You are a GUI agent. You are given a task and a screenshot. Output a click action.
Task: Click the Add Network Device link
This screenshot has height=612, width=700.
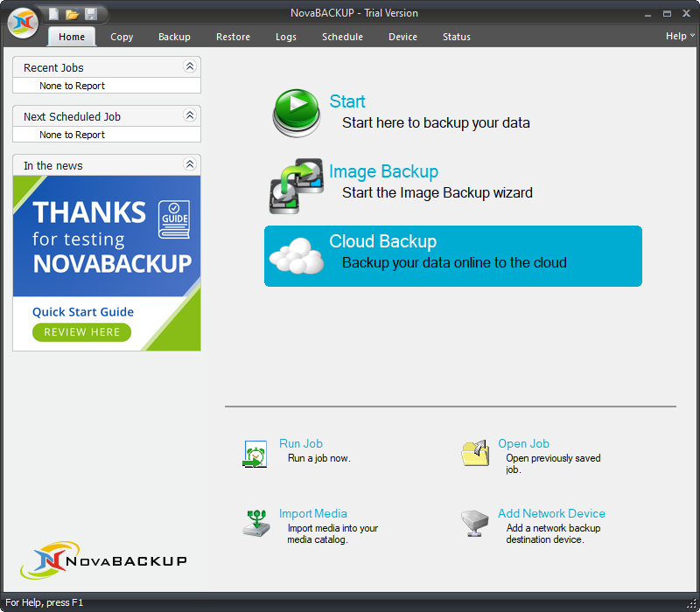[551, 513]
